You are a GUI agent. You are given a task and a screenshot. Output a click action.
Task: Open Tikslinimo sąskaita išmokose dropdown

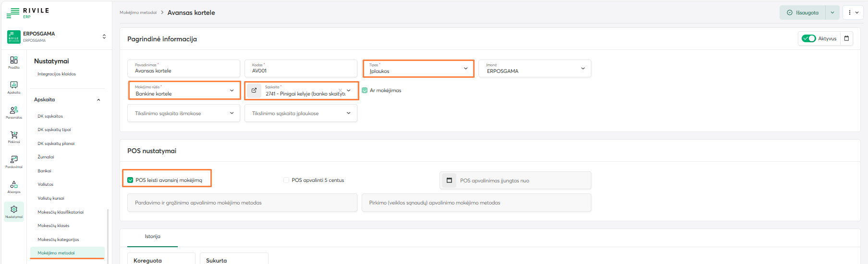[183, 113]
